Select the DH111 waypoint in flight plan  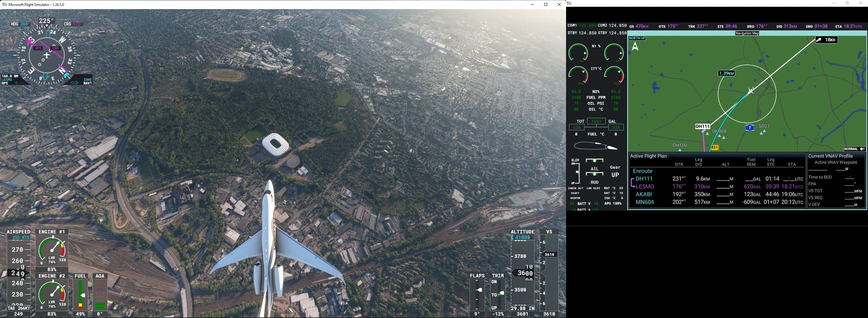(x=644, y=179)
